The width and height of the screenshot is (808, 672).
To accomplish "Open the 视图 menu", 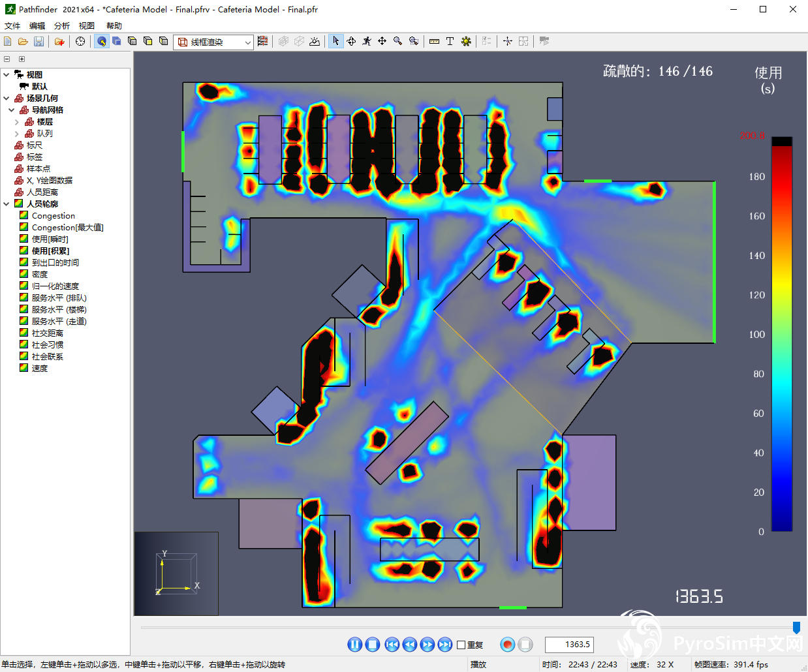I will [87, 26].
